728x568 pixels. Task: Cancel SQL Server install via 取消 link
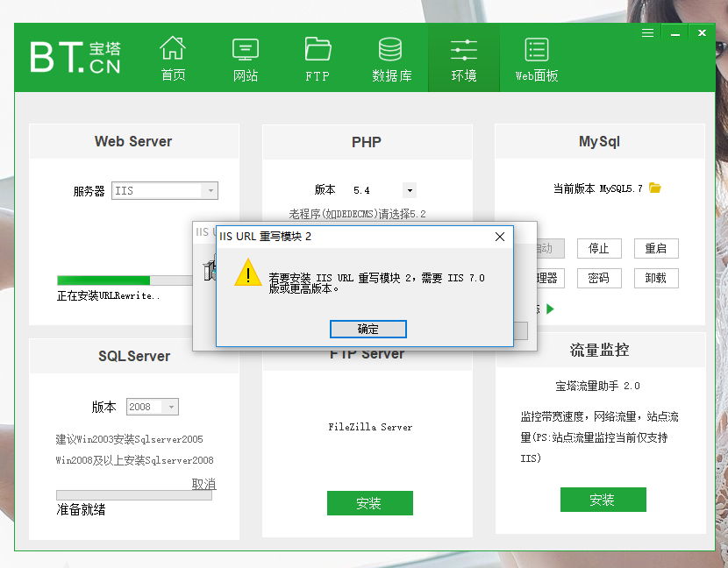tap(203, 484)
